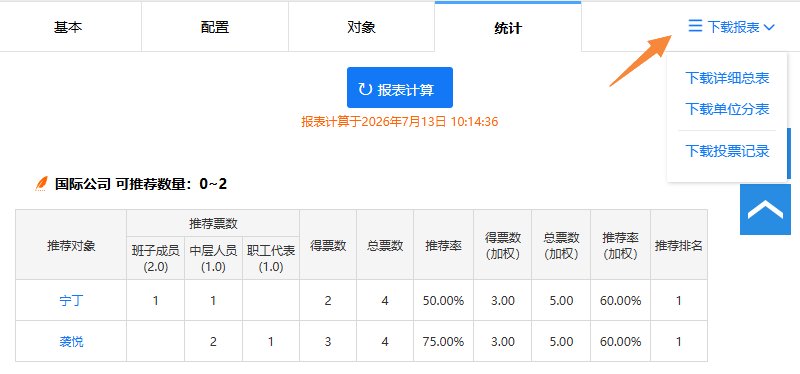This screenshot has height=374, width=800.
Task: Open the 配置 tab
Action: (215, 27)
